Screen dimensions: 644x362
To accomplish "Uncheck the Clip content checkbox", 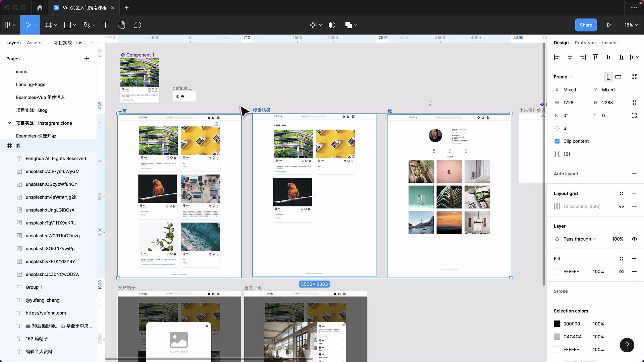I will click(x=557, y=141).
